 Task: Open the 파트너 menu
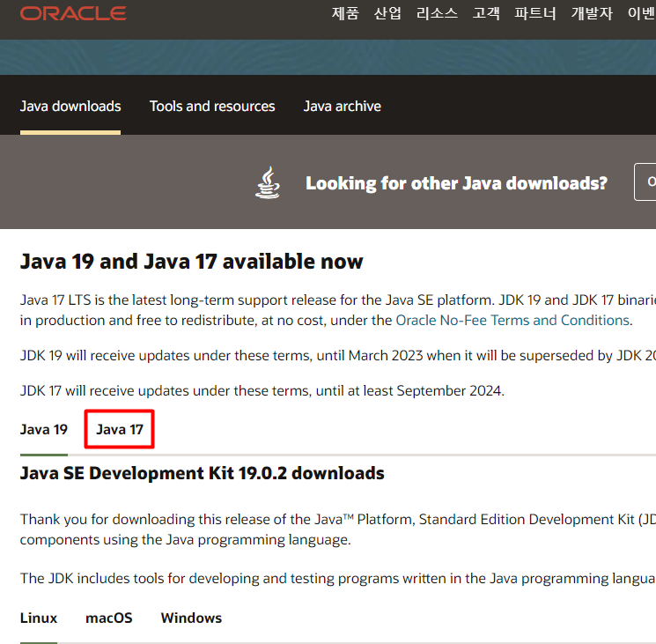535,13
